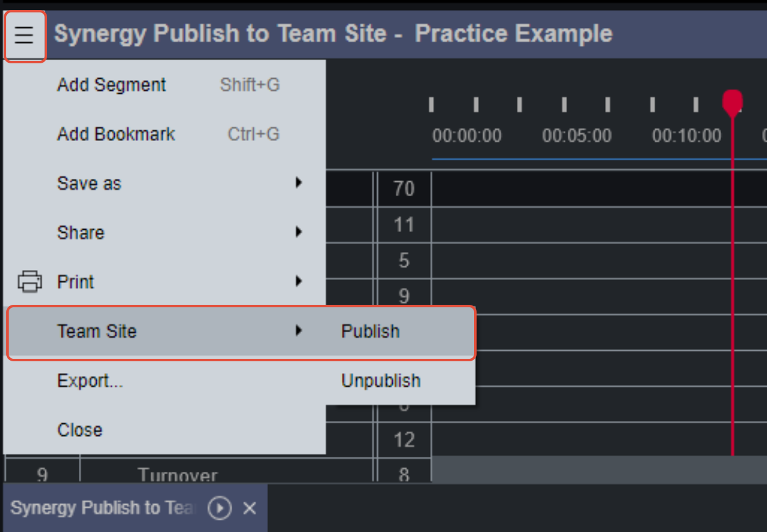The image size is (767, 532).
Task: Click the red playhead marker on the timeline
Action: point(733,102)
